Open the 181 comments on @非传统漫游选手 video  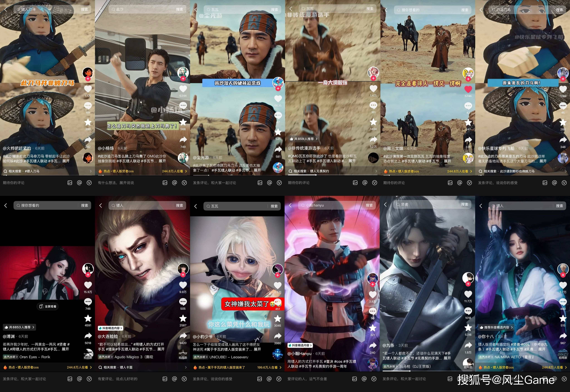click(x=373, y=106)
